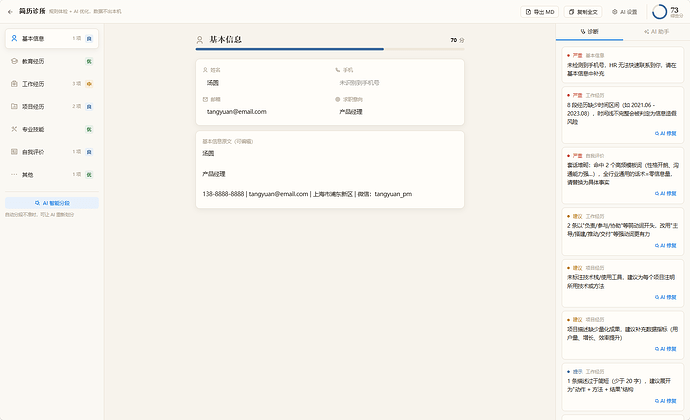Click the 手机 field showing 未识别到手机号
The height and width of the screenshot is (420, 690).
(396, 83)
